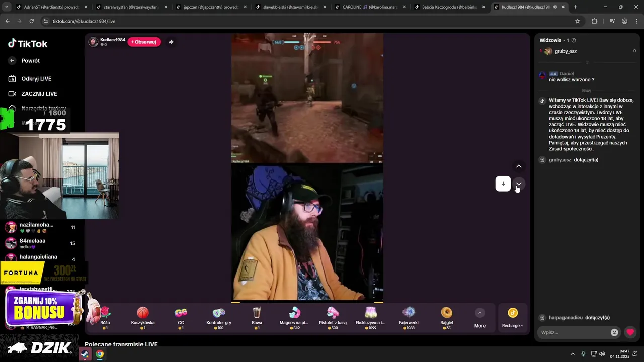The height and width of the screenshot is (362, 644).
Task: Open taskbar clock and date
Action: 620,354
